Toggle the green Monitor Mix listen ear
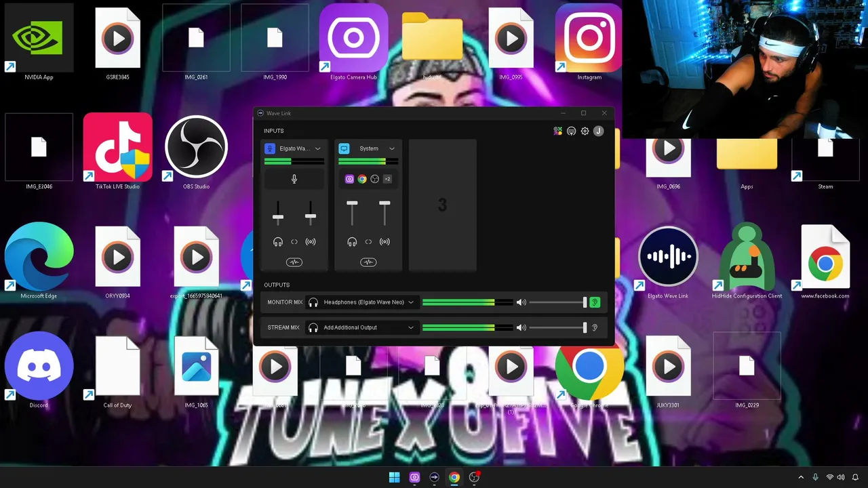868x488 pixels. (x=595, y=302)
